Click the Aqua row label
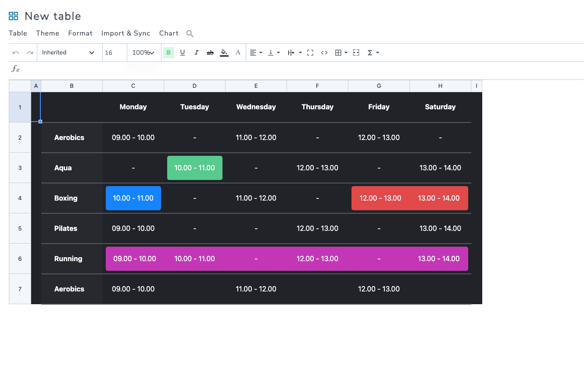Image resolution: width=588 pixels, height=381 pixels. point(63,168)
